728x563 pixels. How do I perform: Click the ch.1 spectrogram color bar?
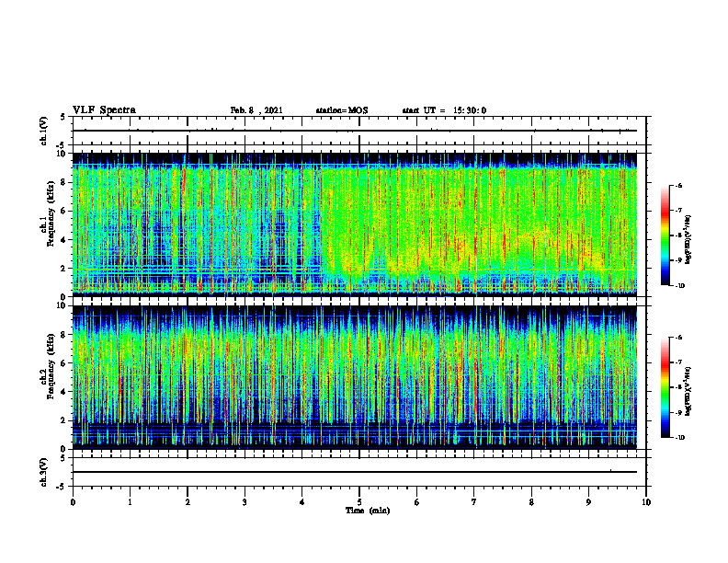pos(665,236)
